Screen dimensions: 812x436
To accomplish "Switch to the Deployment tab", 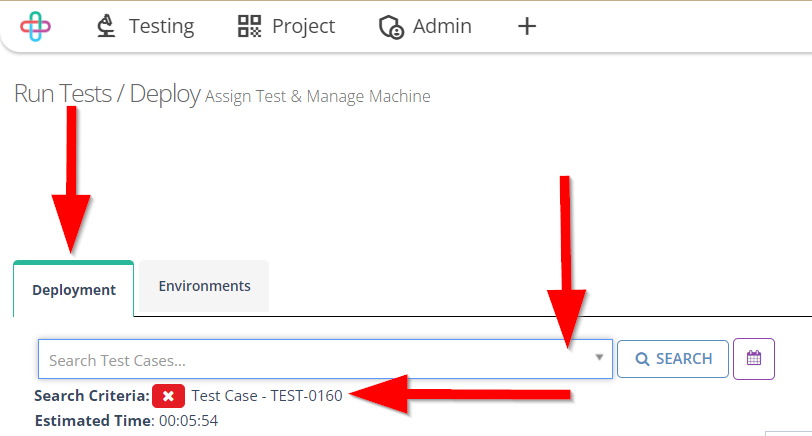I will (x=74, y=290).
